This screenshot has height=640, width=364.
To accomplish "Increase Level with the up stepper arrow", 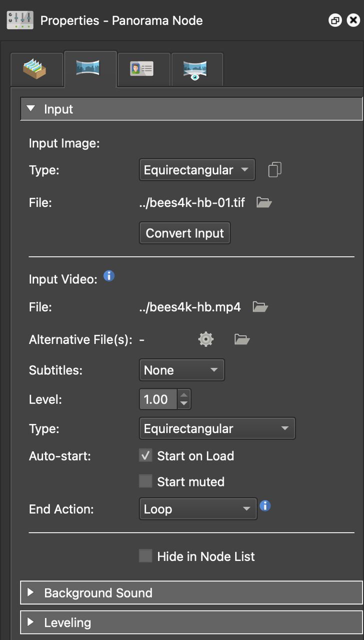I will point(184,394).
